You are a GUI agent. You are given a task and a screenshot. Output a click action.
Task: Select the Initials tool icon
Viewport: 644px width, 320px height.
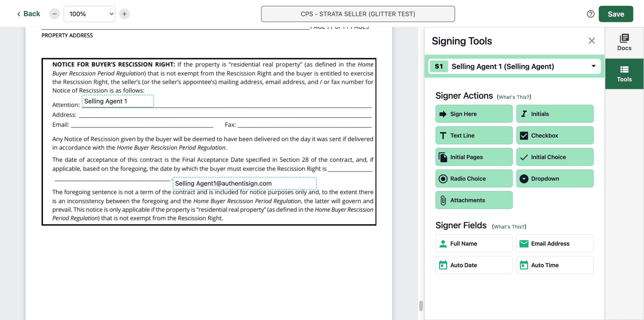tap(524, 114)
